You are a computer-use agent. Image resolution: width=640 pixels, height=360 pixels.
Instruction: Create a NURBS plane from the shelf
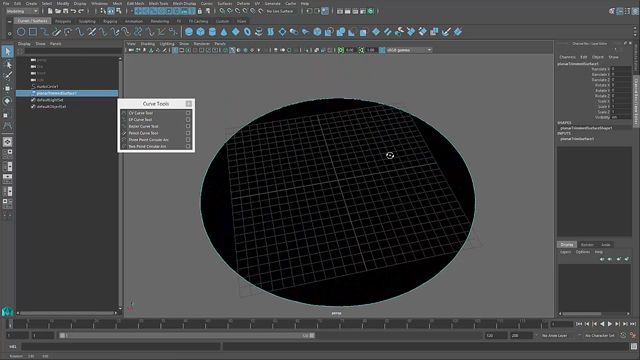pos(236,31)
